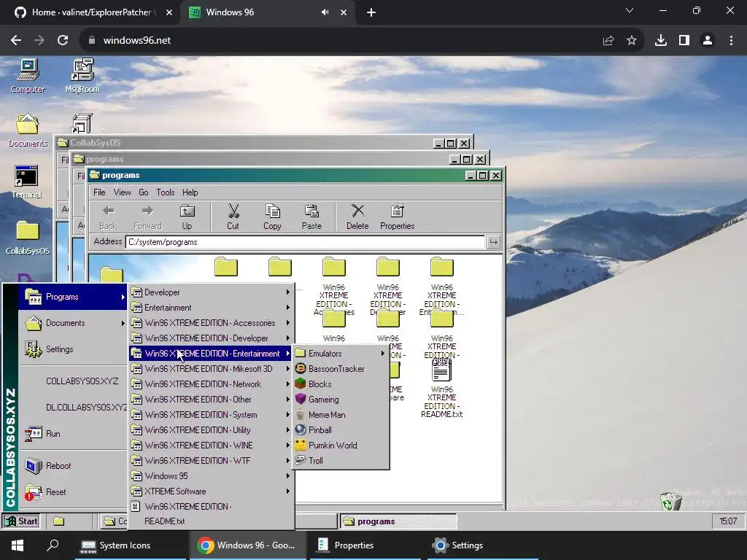The image size is (747, 560).
Task: Bookmark this page with the star icon
Action: tap(631, 41)
